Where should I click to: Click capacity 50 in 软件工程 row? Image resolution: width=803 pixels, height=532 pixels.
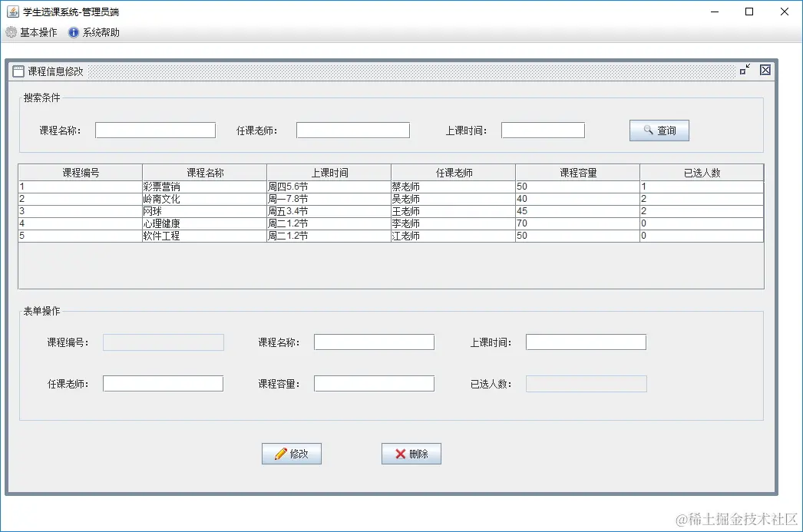(x=578, y=236)
